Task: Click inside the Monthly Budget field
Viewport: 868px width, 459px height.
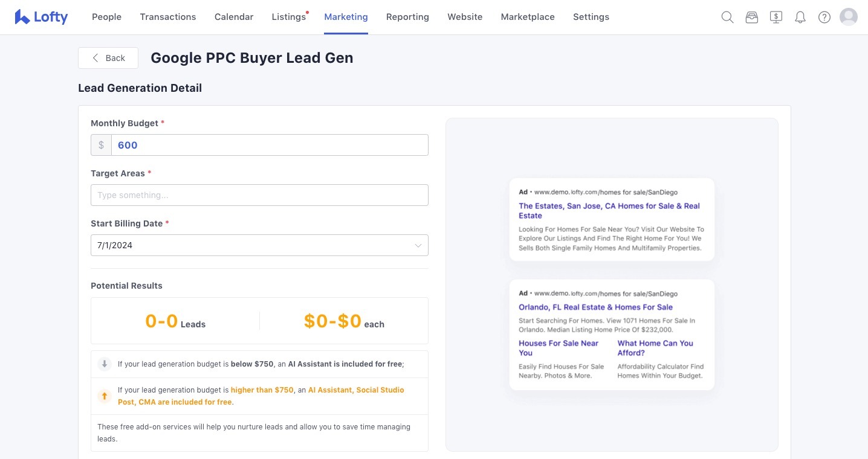Action: coord(269,145)
